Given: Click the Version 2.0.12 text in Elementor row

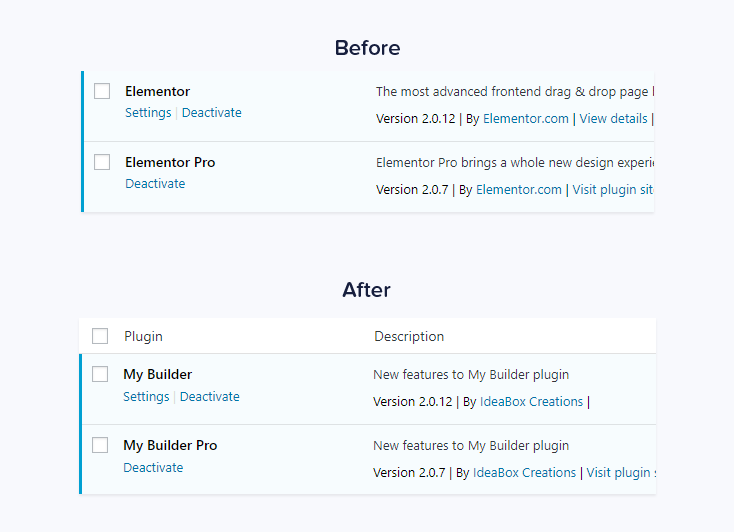Looking at the screenshot, I should (x=415, y=119).
